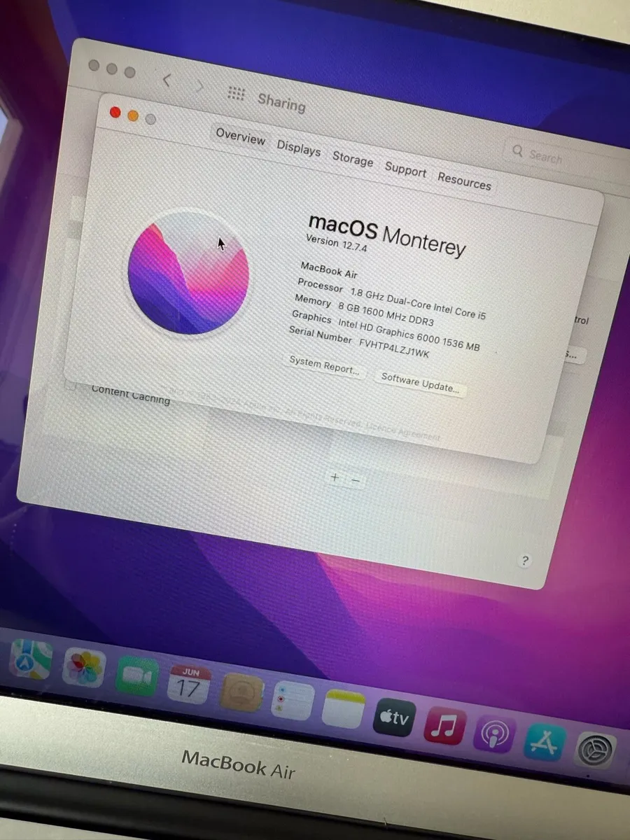Toggle the Content Caching checkbox

pos(70,385)
